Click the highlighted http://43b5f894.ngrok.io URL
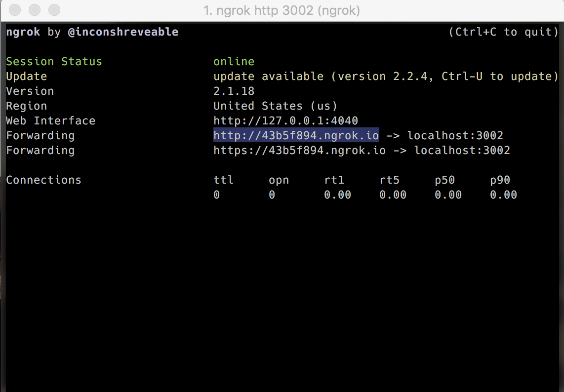 [296, 135]
